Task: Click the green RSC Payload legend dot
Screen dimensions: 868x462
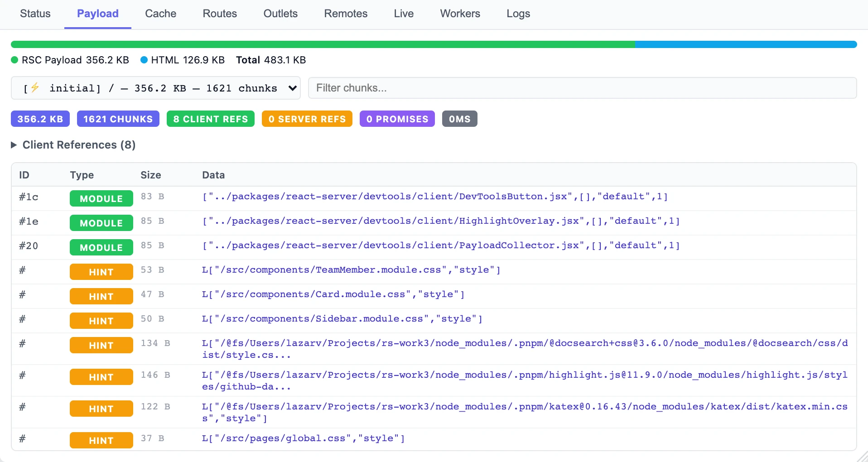Action: point(14,60)
